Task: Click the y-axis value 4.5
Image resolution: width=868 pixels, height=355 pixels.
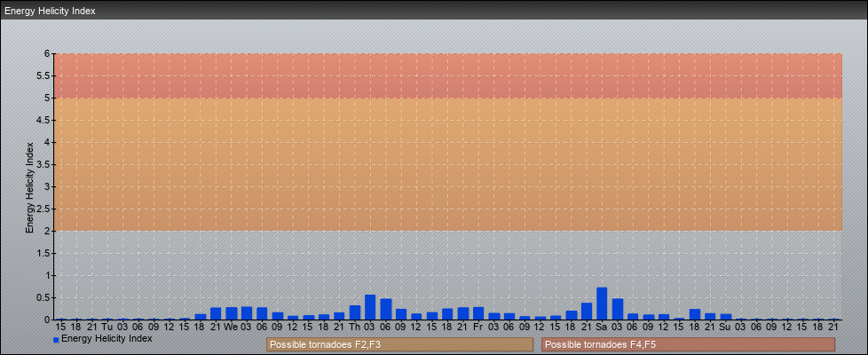Action: pyautogui.click(x=43, y=120)
